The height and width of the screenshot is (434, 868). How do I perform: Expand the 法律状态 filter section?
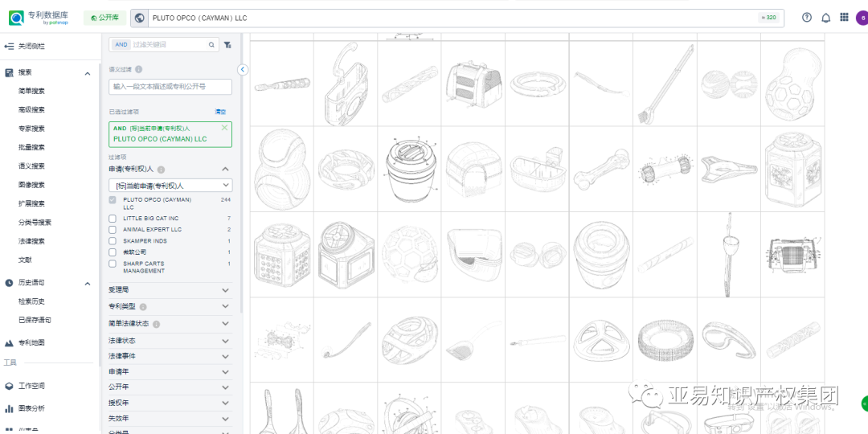point(225,341)
